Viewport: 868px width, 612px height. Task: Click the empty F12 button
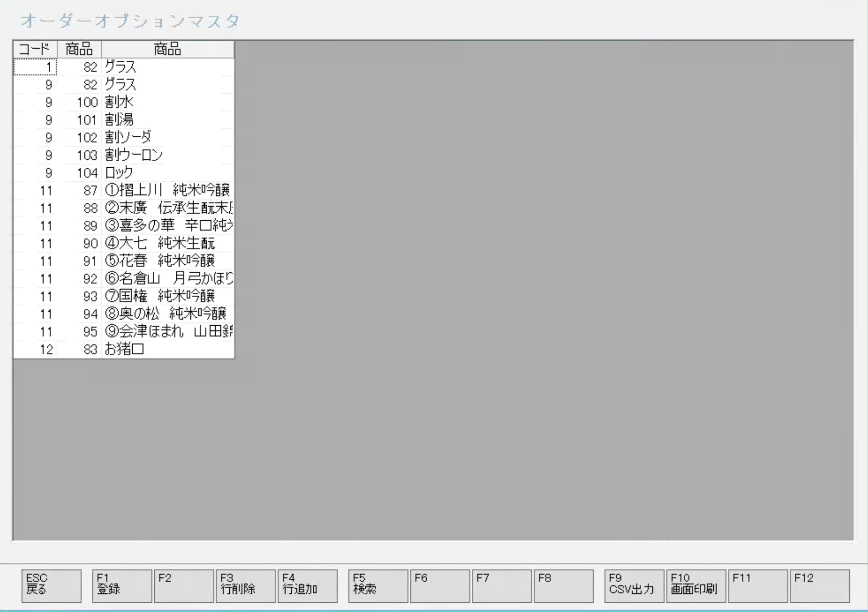(x=819, y=585)
